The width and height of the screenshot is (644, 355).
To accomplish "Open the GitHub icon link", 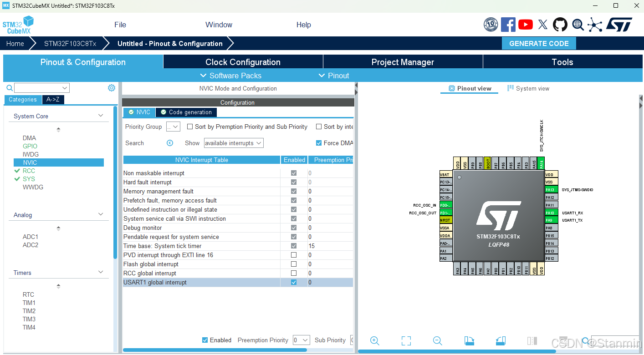I will tap(560, 25).
